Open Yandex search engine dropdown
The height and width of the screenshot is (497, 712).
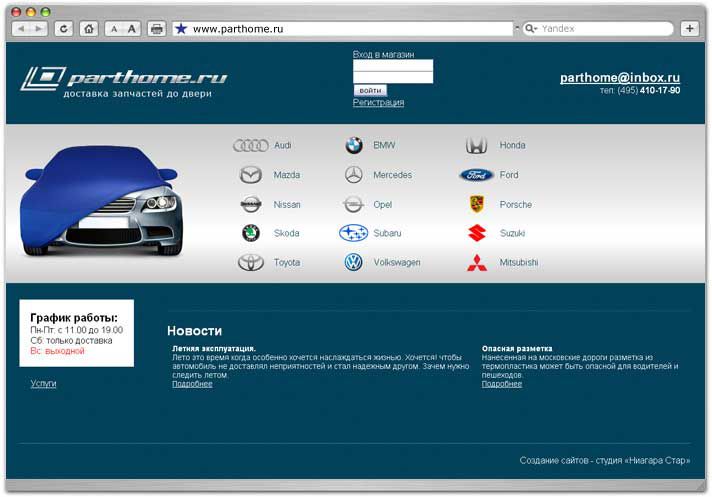531,29
